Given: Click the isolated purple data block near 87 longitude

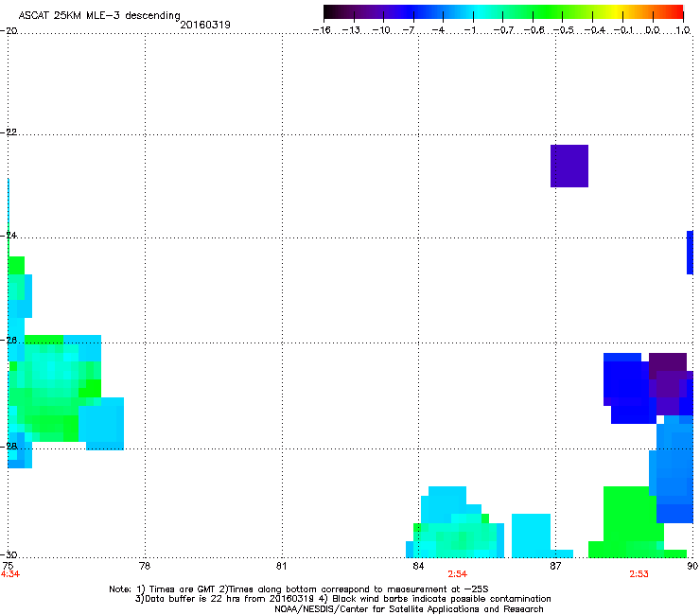Looking at the screenshot, I should pos(569,166).
